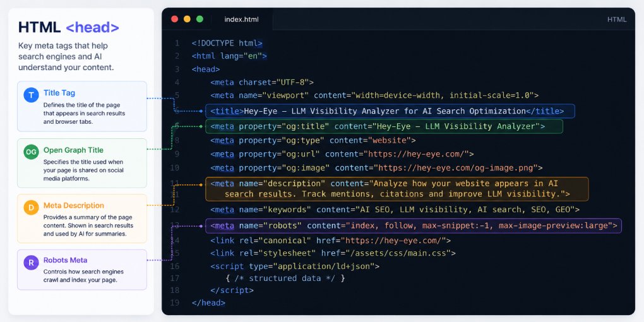644x322 pixels.
Task: Click the HTML language label in editor header
Action: (x=617, y=20)
